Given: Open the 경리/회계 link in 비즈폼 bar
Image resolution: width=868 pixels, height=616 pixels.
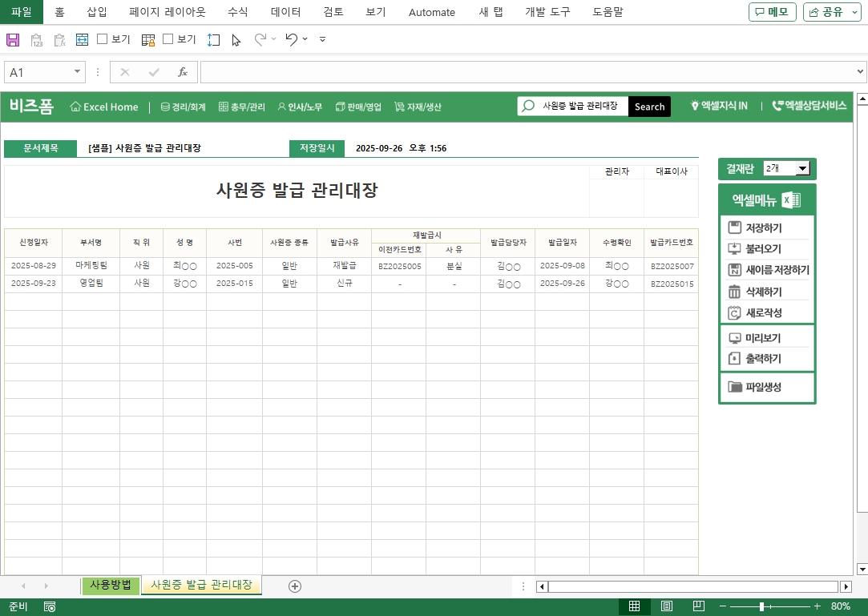Looking at the screenshot, I should [184, 107].
